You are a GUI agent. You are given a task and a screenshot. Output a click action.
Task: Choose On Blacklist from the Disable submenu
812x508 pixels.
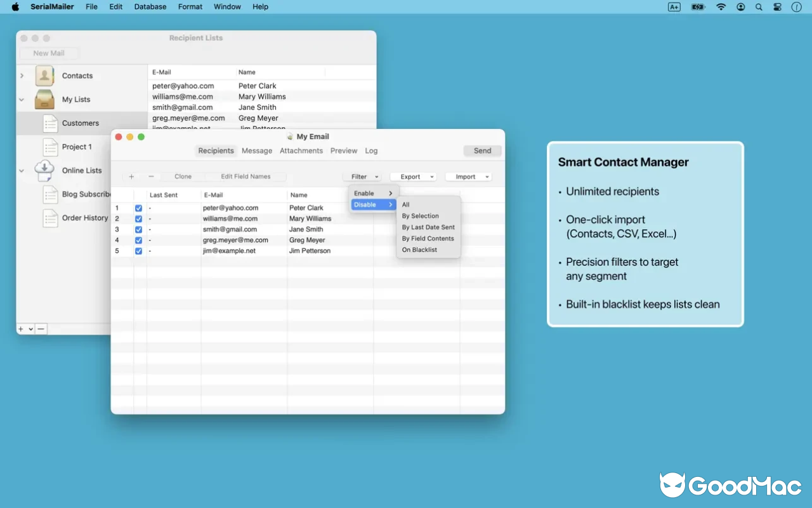pyautogui.click(x=419, y=250)
